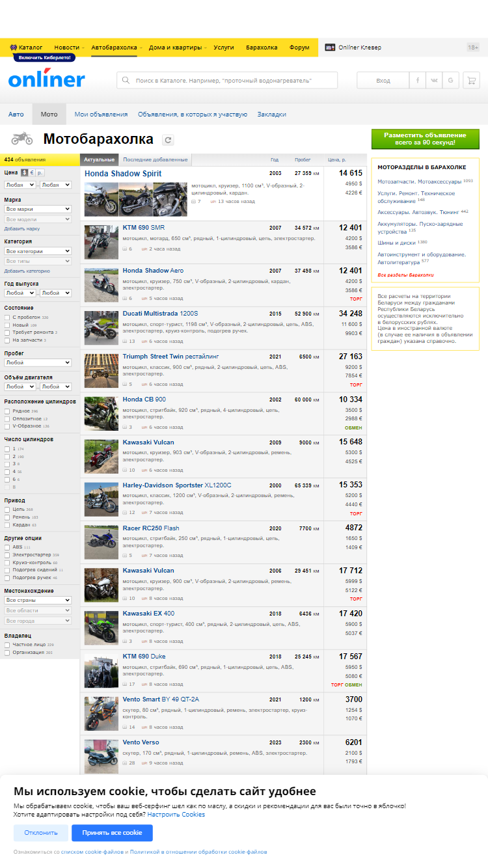Viewport: 488px width, 868px height.
Task: Open Kawasaki EX 400 thumbnail
Action: (x=101, y=627)
